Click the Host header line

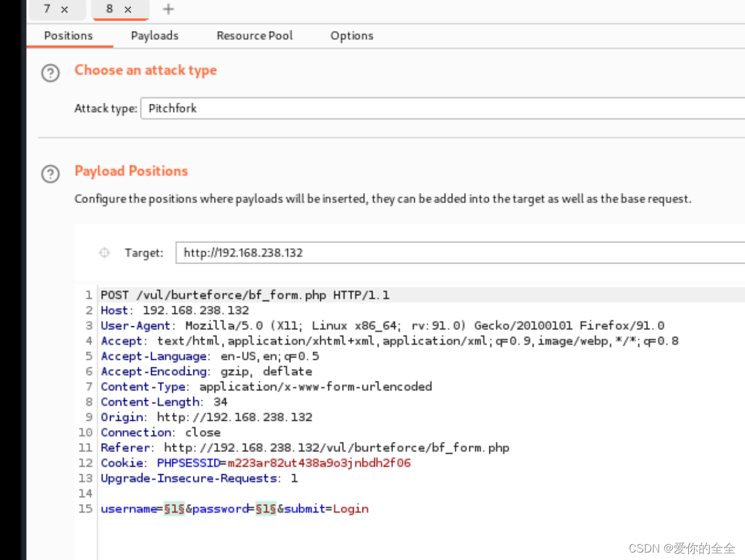(x=175, y=310)
